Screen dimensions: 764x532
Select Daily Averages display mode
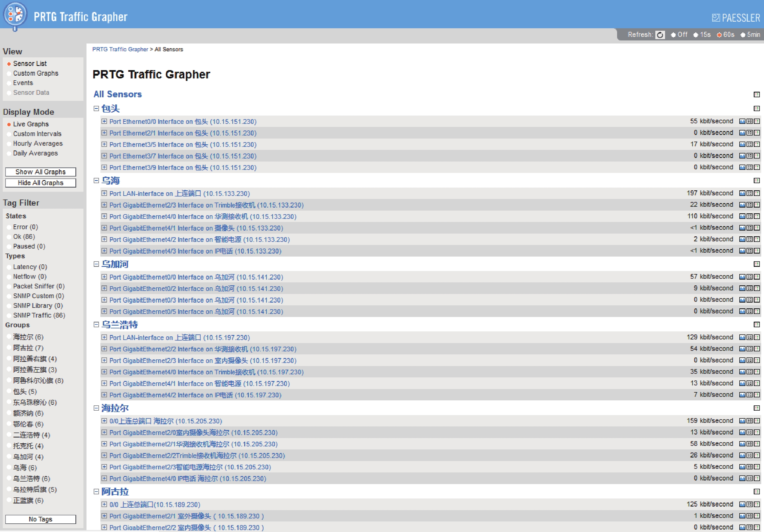point(35,153)
